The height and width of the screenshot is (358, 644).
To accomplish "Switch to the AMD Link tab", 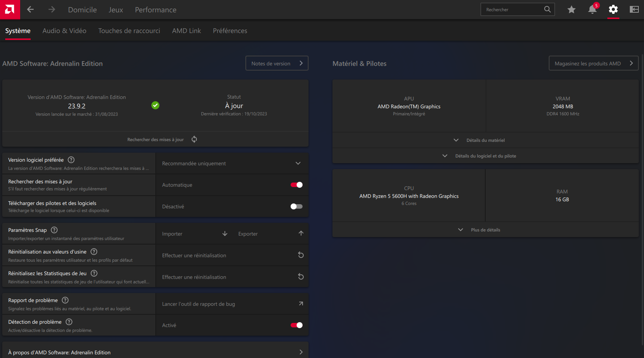I will click(186, 31).
